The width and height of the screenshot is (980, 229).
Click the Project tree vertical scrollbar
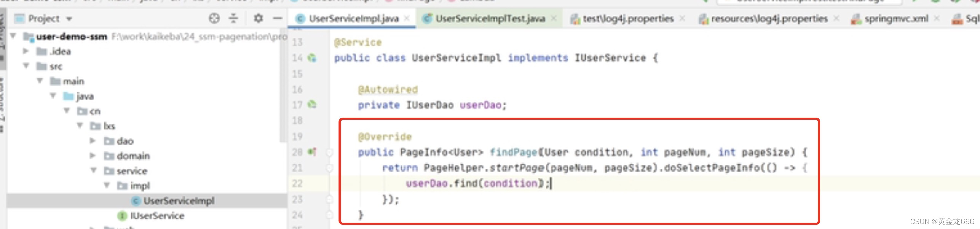283,86
